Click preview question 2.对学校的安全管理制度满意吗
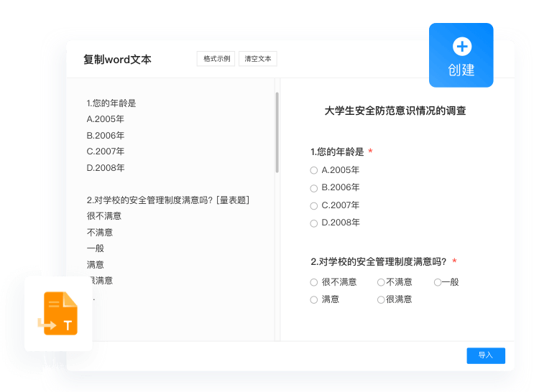539x392 pixels. click(379, 262)
